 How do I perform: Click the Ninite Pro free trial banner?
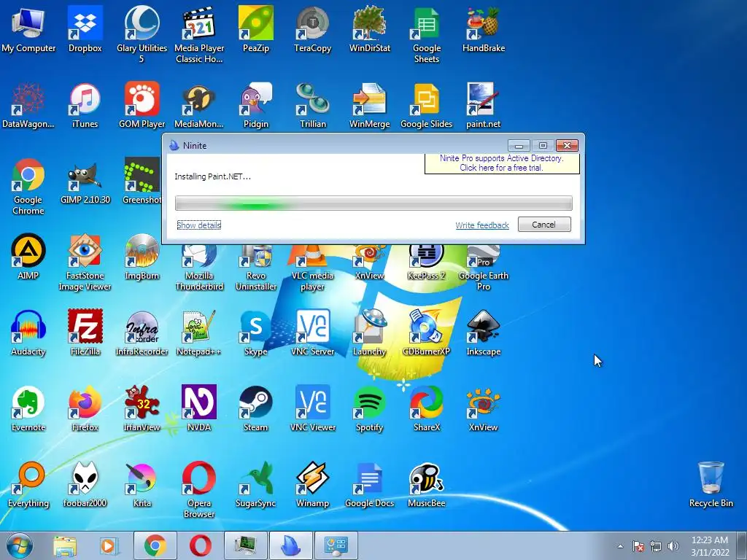pyautogui.click(x=502, y=163)
